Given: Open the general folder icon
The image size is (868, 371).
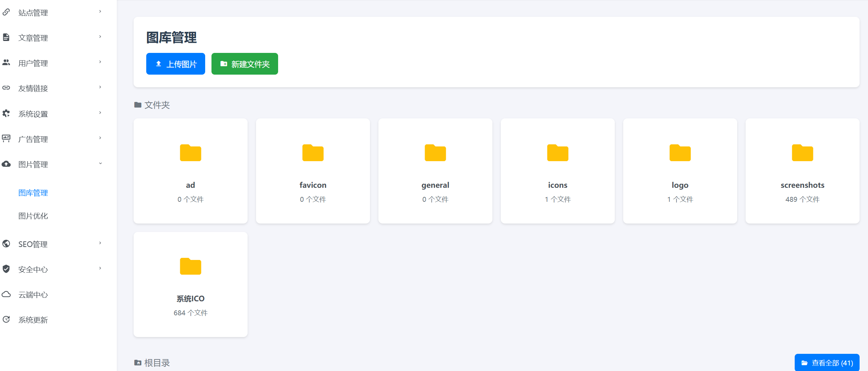Looking at the screenshot, I should point(435,153).
